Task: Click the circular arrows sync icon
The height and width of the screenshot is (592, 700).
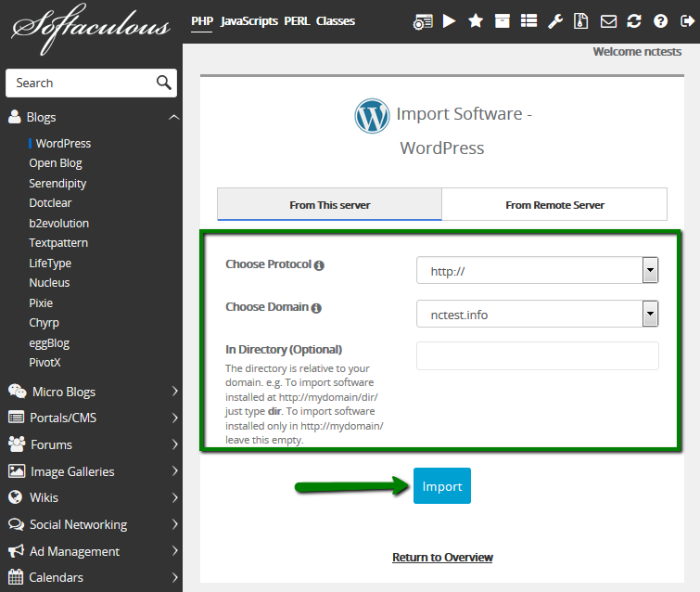Action: (634, 20)
